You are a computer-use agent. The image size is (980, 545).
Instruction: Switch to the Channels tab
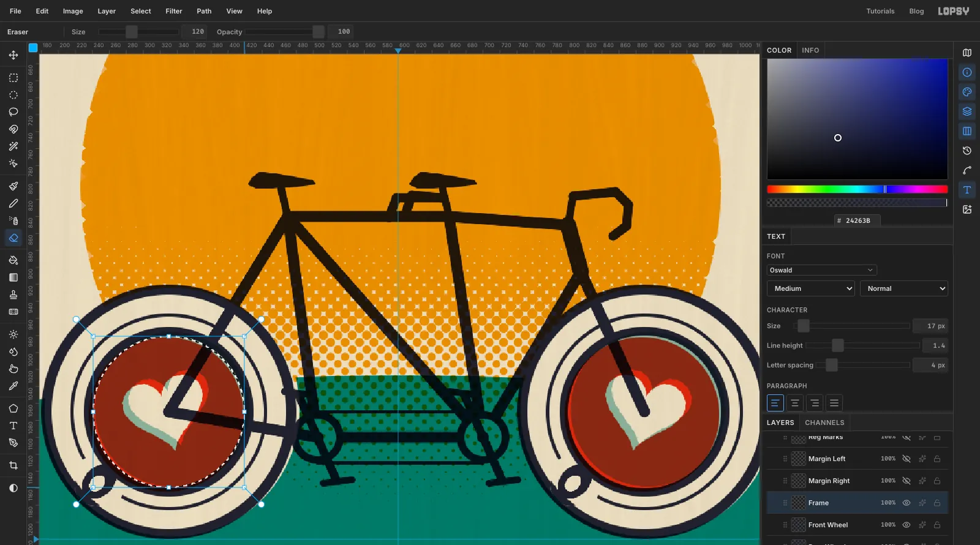(824, 423)
